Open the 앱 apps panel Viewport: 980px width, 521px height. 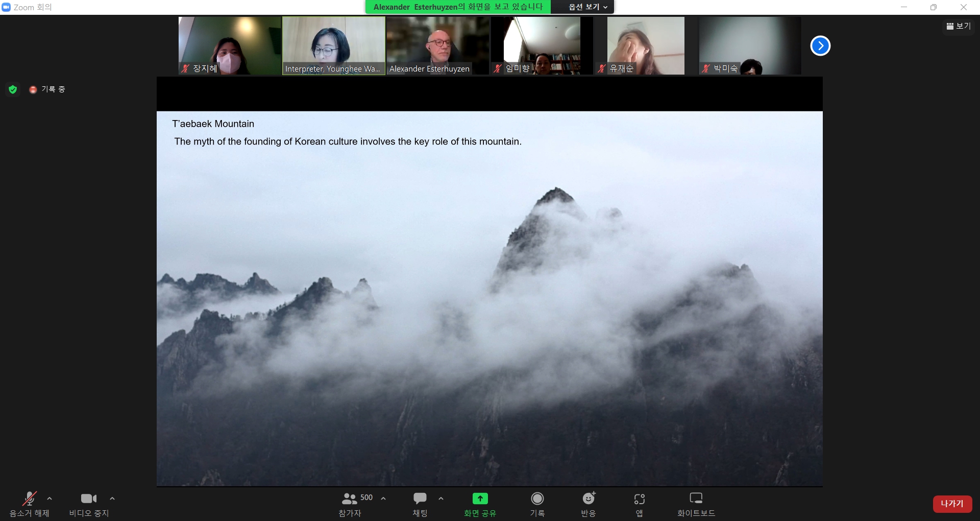tap(640, 504)
